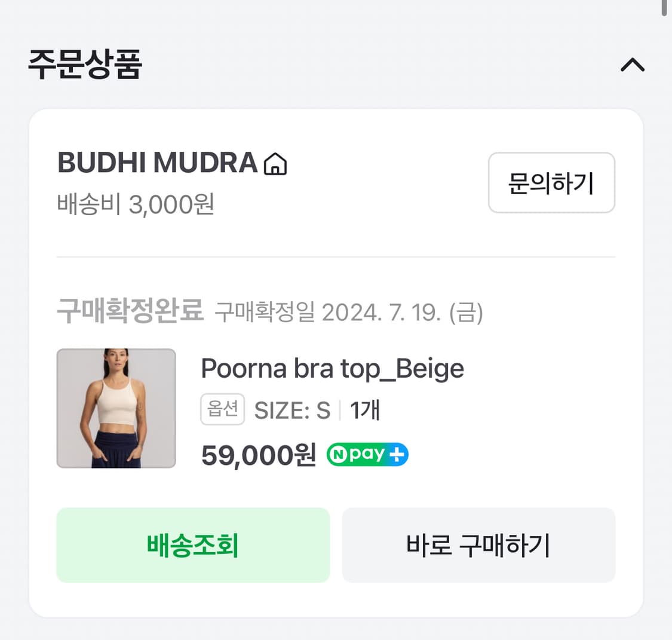672x640 pixels.
Task: Click the Npay plus badge
Action: tap(367, 454)
